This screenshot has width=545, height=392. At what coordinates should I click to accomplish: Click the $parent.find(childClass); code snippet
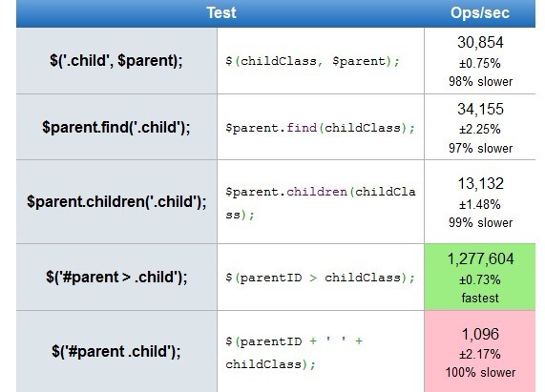(x=320, y=128)
